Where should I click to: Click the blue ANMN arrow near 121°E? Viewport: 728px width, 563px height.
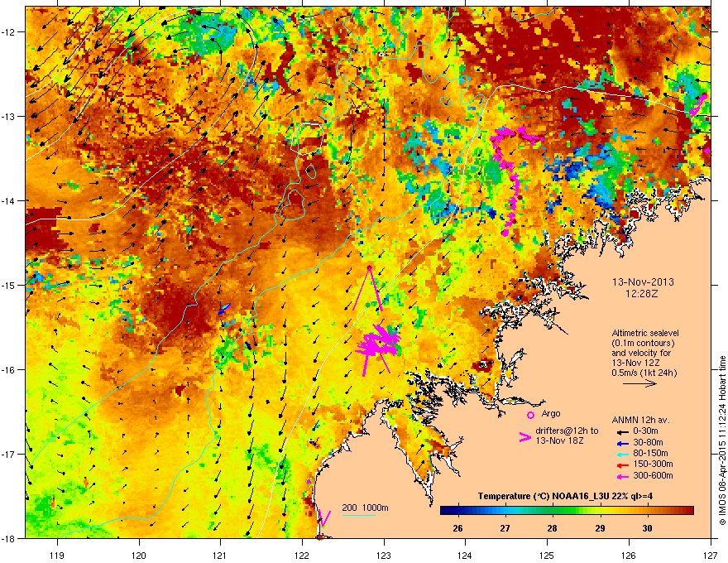pyautogui.click(x=224, y=310)
